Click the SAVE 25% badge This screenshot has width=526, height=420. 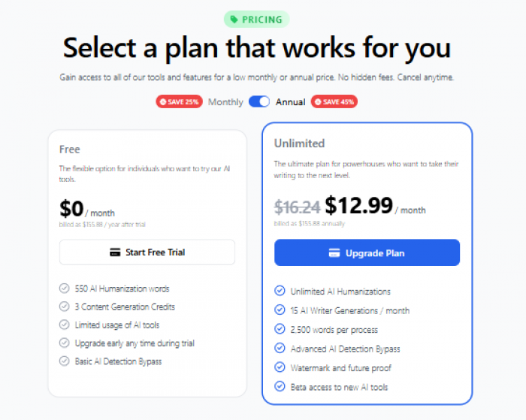[x=179, y=101]
